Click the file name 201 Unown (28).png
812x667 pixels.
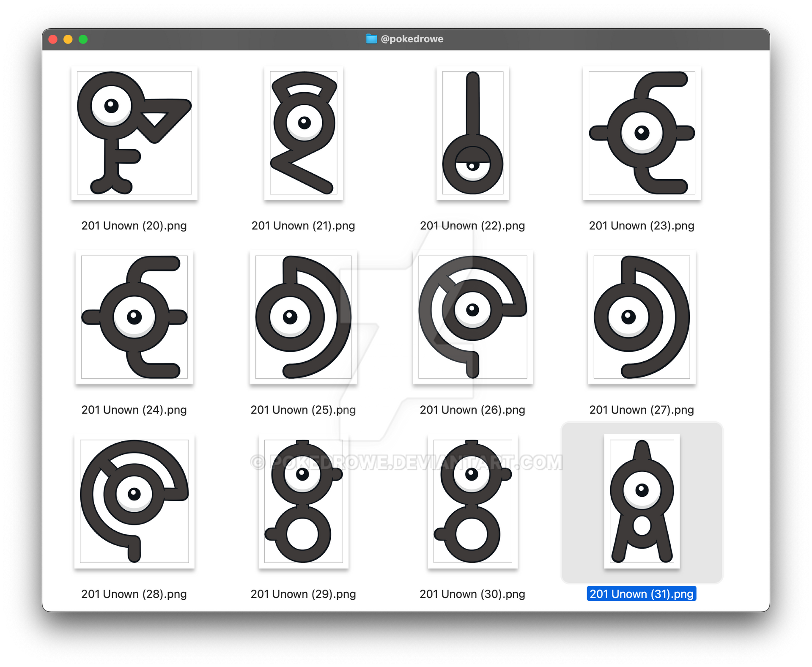[134, 594]
